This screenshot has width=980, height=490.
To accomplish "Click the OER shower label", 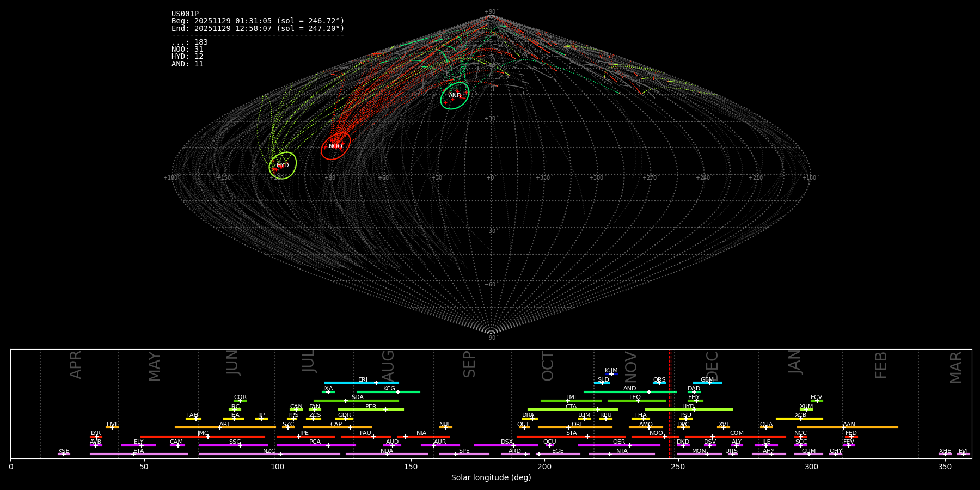I will (x=619, y=442).
